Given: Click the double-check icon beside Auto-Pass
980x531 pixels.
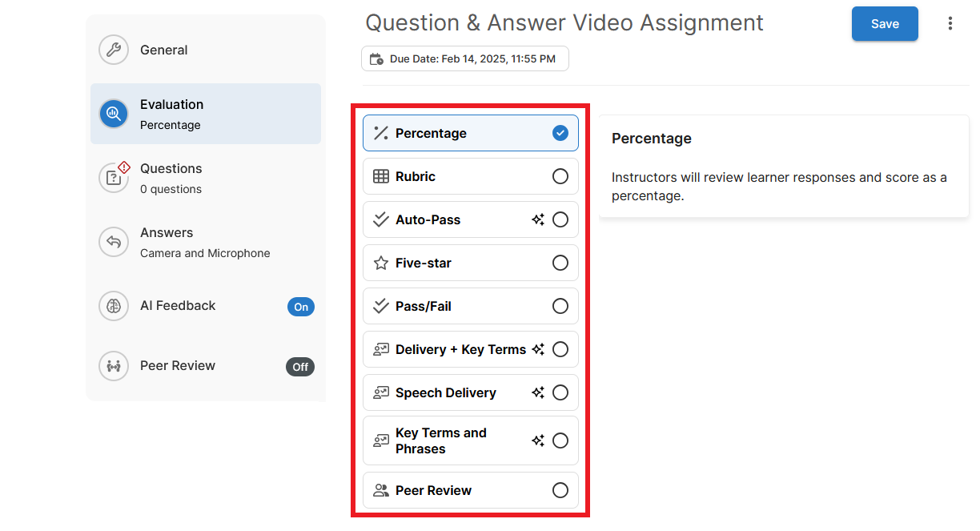Looking at the screenshot, I should pos(381,219).
